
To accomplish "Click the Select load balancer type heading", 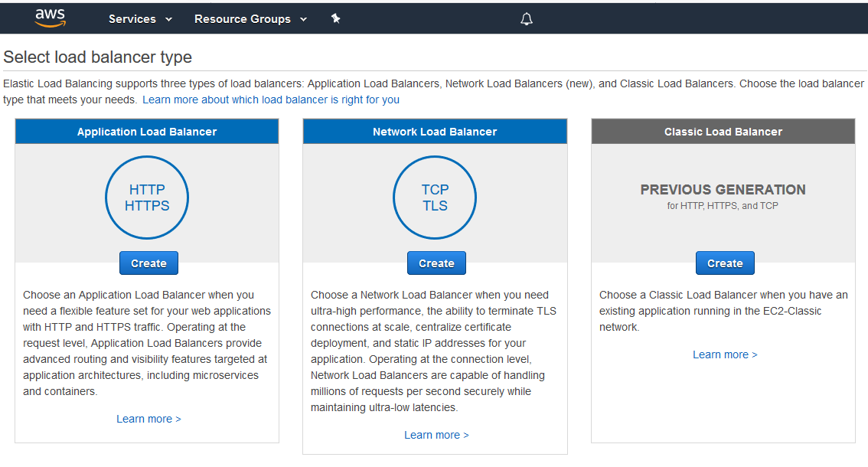I will (98, 57).
